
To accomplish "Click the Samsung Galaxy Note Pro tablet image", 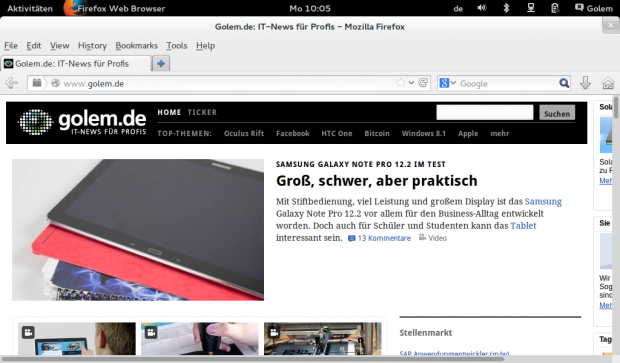I will [x=138, y=230].
